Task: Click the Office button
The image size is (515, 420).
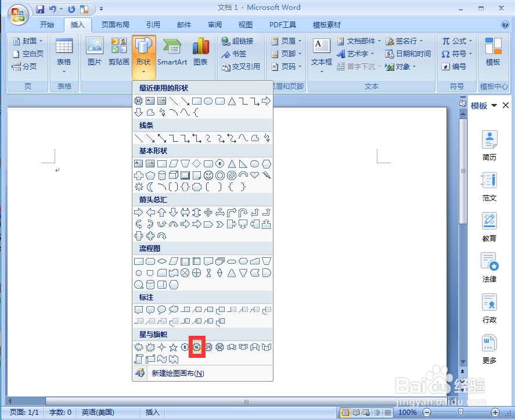Action: 18,15
